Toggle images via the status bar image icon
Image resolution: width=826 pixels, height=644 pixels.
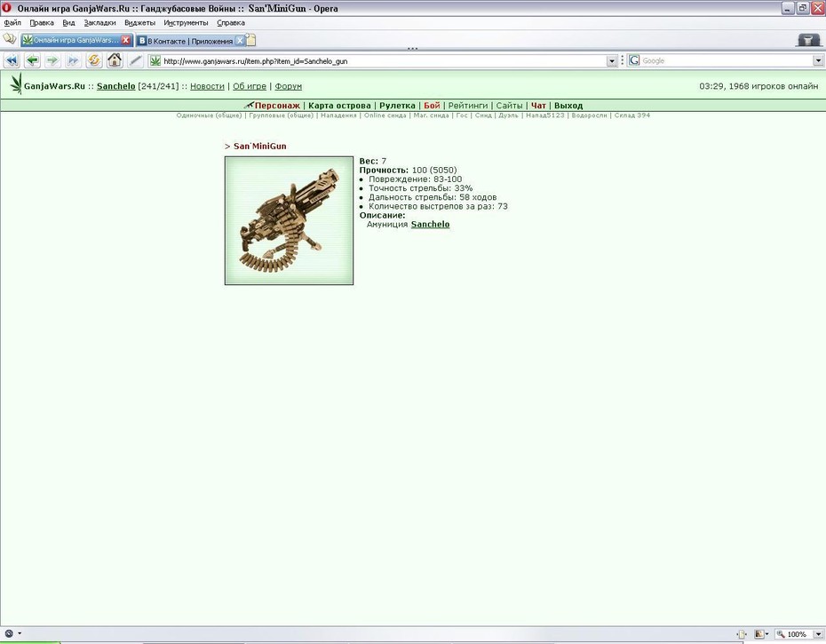[759, 634]
